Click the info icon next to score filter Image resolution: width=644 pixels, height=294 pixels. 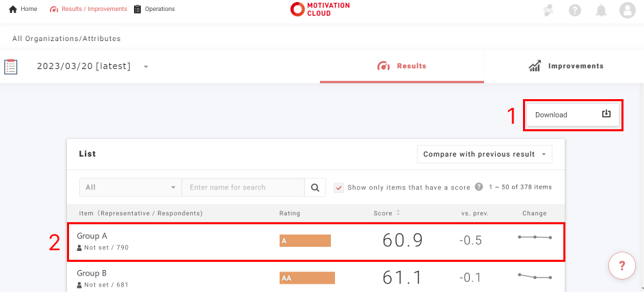click(x=479, y=187)
